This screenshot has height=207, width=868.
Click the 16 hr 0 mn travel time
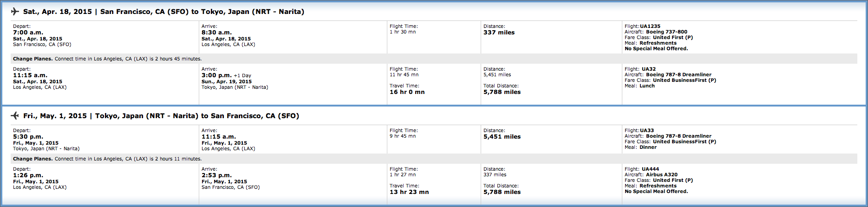(407, 92)
